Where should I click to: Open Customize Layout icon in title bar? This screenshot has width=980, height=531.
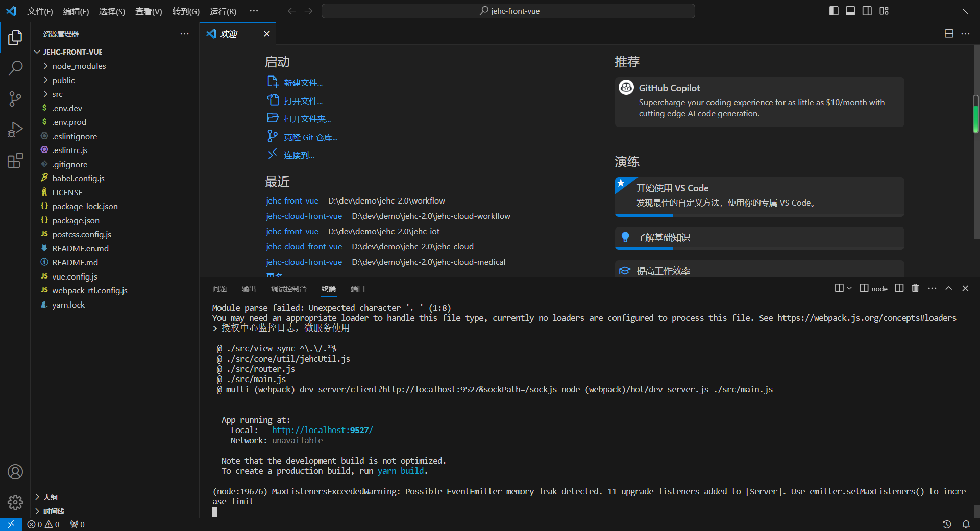tap(884, 11)
